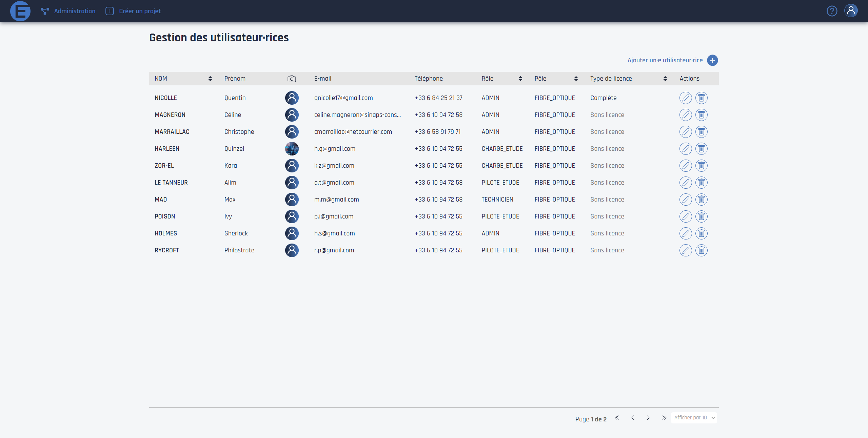Click the camera icon in the photo column header
Screen dimensions: 868x438
click(x=292, y=78)
